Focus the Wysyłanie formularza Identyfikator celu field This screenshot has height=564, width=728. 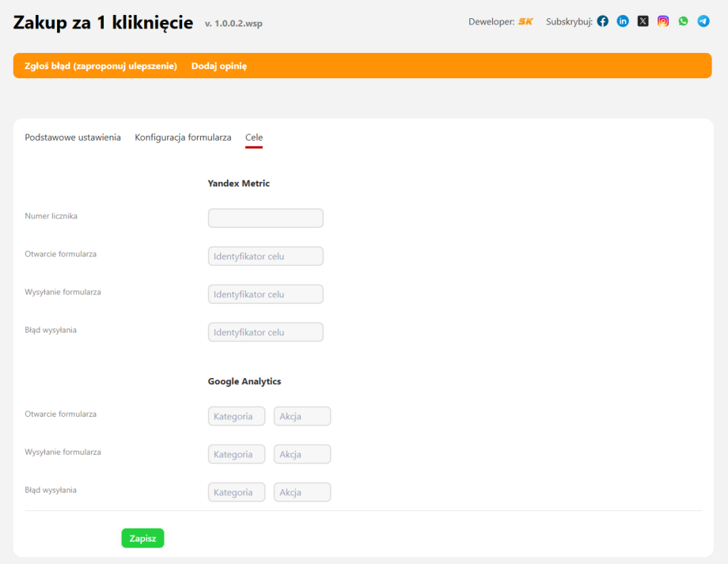(x=265, y=293)
